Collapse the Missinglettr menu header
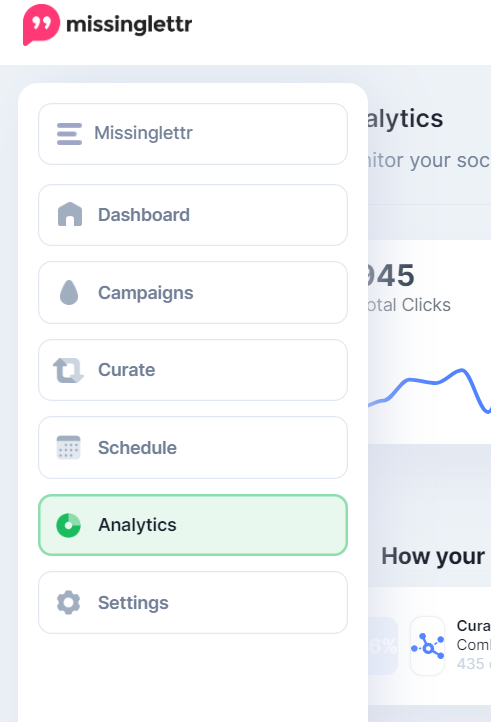 193,134
